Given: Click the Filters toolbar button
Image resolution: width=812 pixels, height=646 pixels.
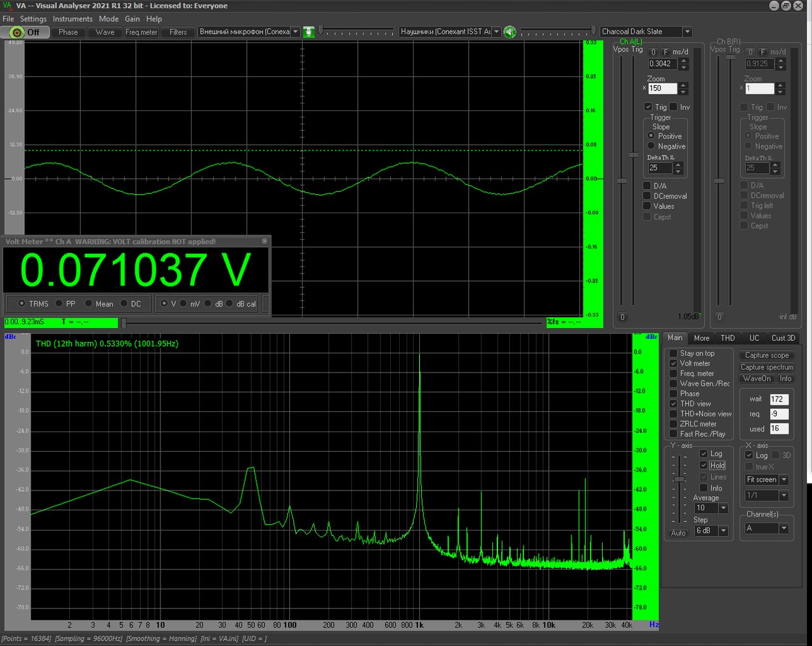Looking at the screenshot, I should pos(178,32).
